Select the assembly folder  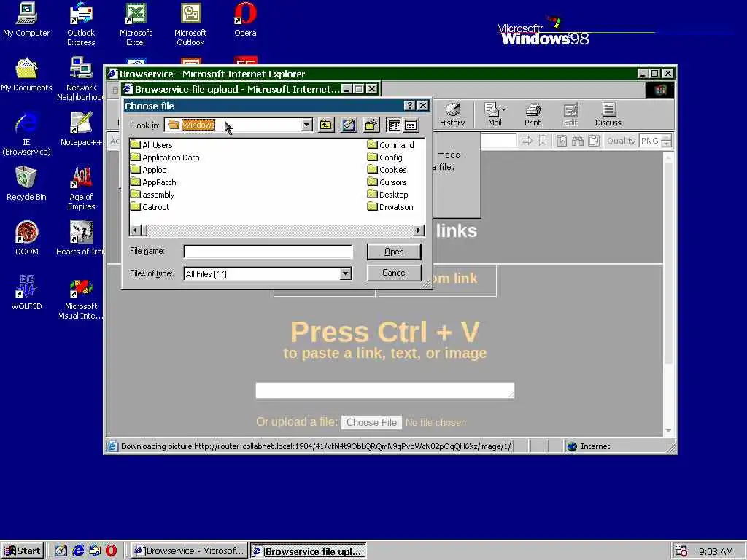coord(152,194)
